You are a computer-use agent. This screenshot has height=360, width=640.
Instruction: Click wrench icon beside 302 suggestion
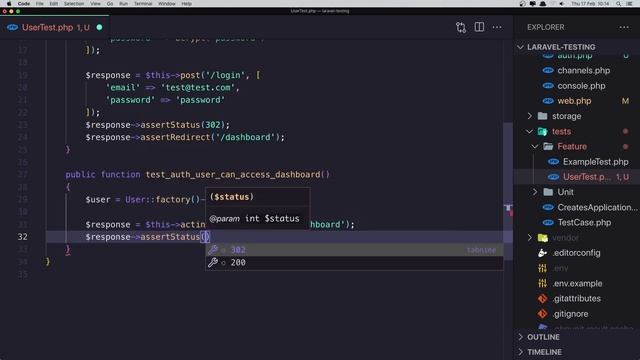pyautogui.click(x=213, y=250)
